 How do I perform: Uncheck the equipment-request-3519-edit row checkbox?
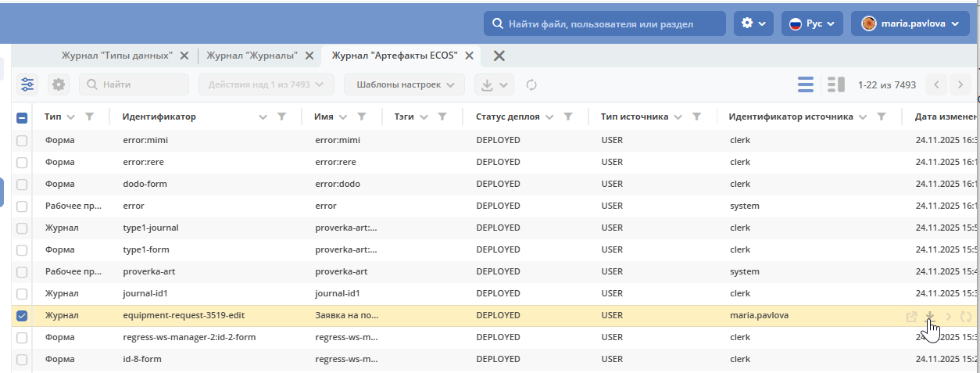tap(22, 316)
